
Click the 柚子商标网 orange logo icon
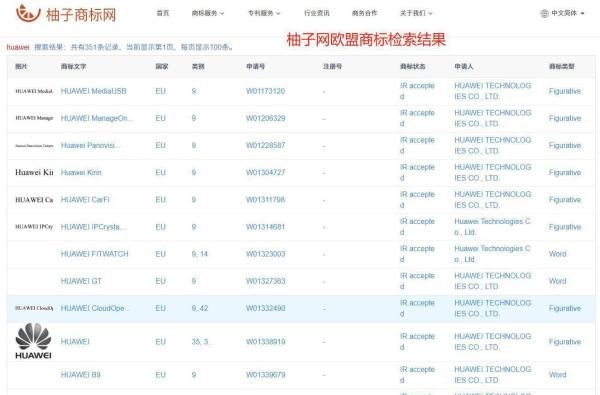coord(28,13)
